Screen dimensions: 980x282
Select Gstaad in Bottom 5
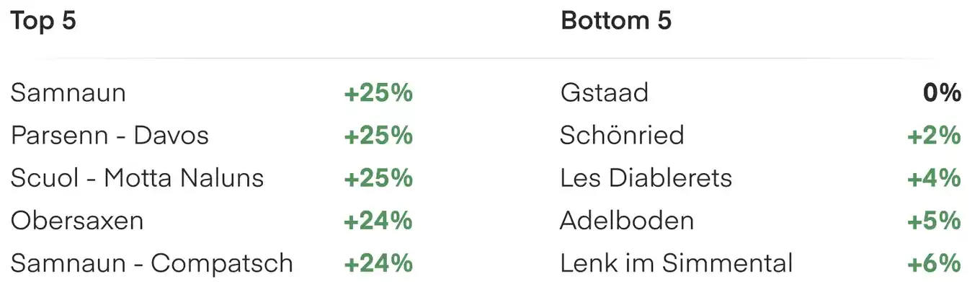click(605, 92)
